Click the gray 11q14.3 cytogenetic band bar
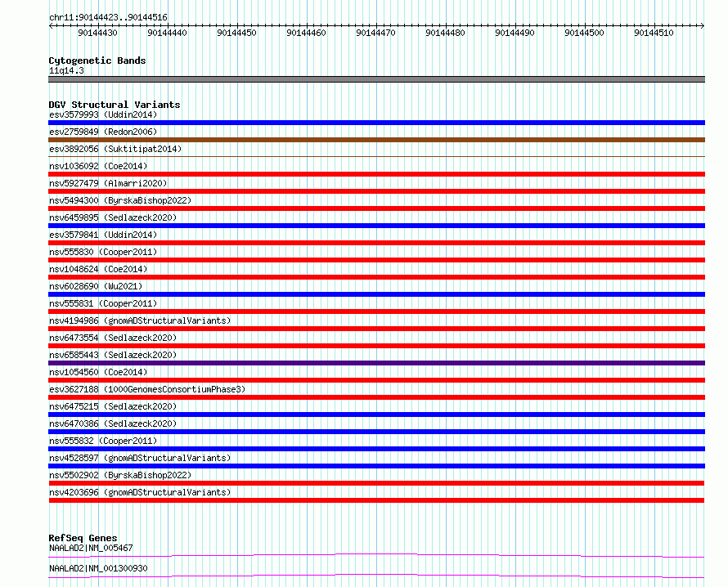Screen dimensions: 728x587 click(x=376, y=79)
